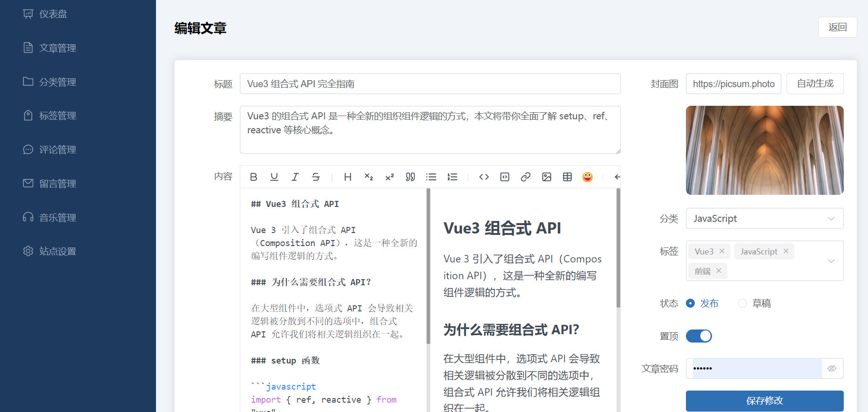Insert subscript text

coord(368,177)
